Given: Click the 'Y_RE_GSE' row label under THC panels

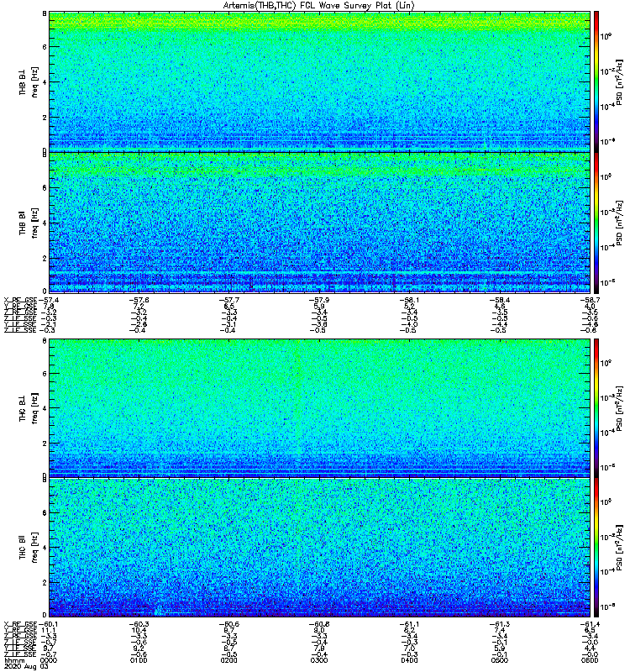Looking at the screenshot, I should click(20, 631).
